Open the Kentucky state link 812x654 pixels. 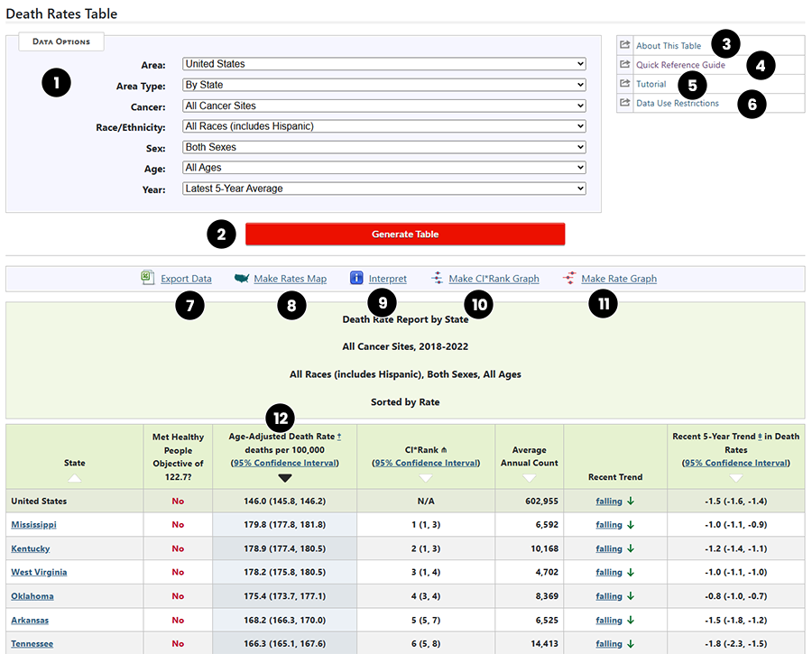tap(30, 548)
